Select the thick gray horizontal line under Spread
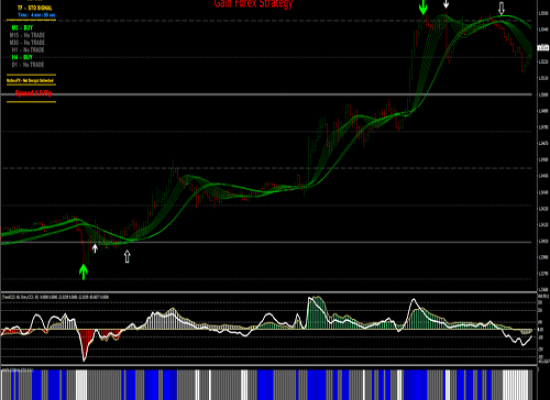Viewport: 550px width, 400px height. coord(267,94)
